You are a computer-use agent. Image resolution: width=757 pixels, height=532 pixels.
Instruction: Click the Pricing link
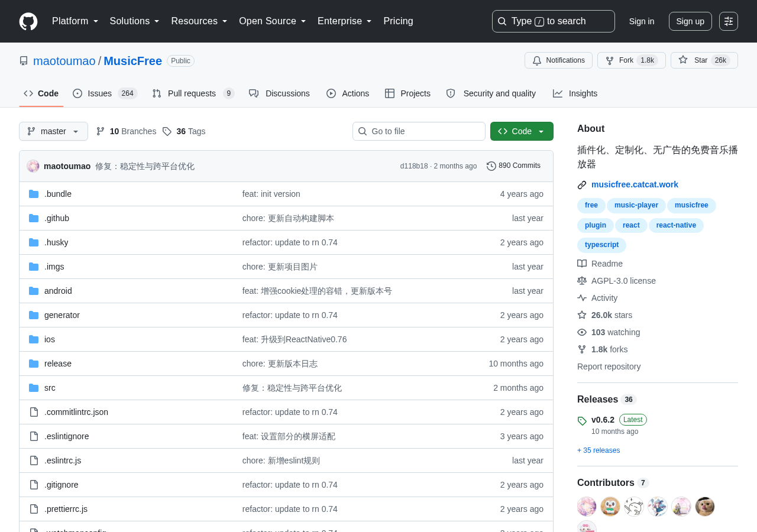click(x=399, y=21)
